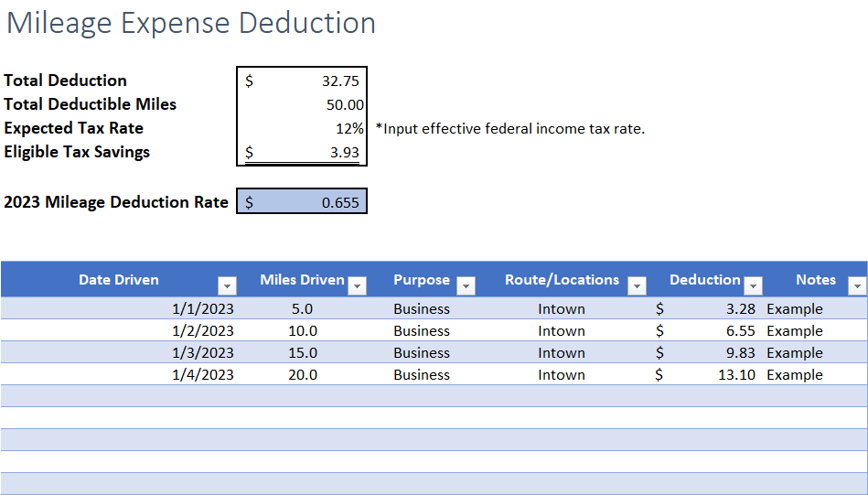868x495 pixels.
Task: Select the Date Driven column header
Action: [x=119, y=280]
